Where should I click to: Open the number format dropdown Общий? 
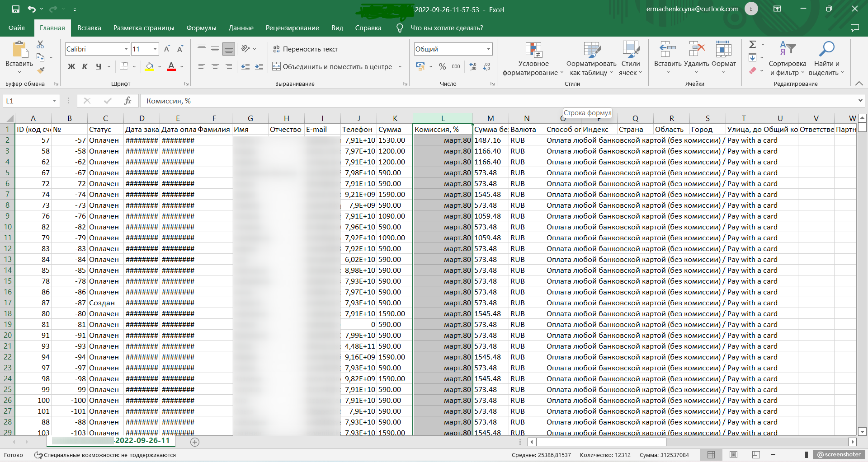(488, 49)
